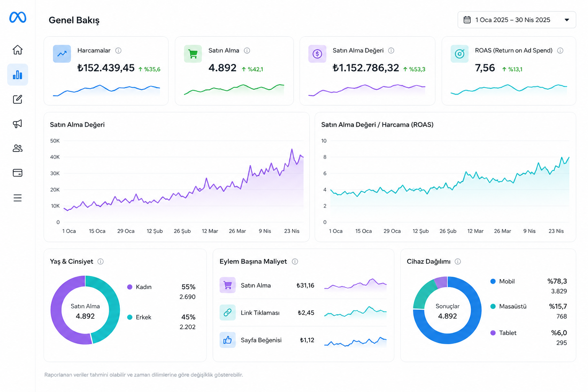Open the audiences people sidebar icon
This screenshot has width=588, height=392.
pyautogui.click(x=18, y=148)
